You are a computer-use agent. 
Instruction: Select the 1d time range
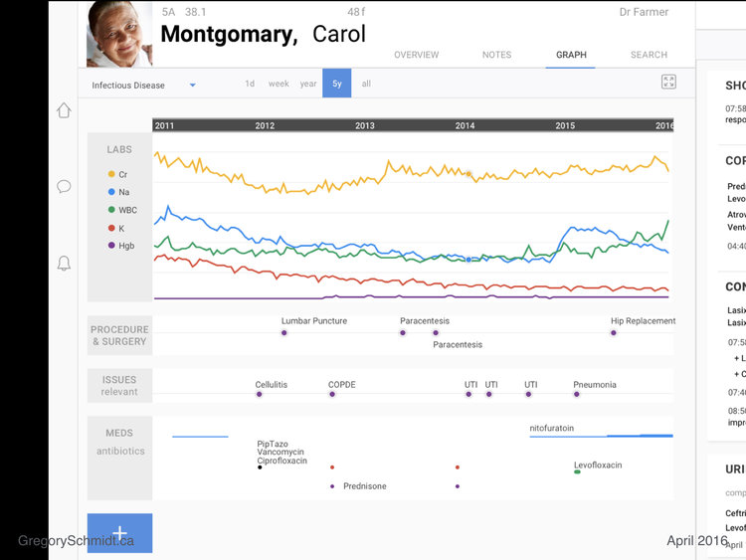pyautogui.click(x=250, y=84)
